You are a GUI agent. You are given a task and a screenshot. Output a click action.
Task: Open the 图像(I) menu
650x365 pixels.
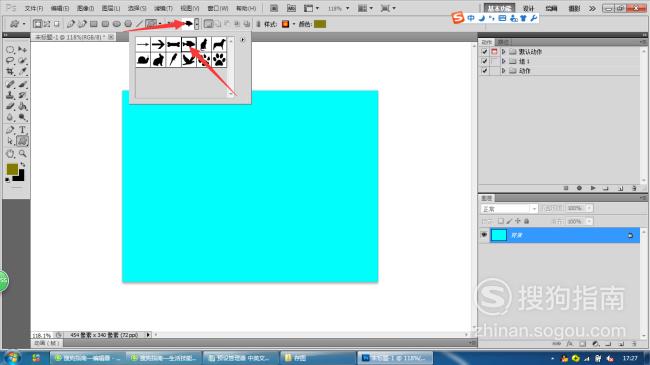pyautogui.click(x=85, y=8)
